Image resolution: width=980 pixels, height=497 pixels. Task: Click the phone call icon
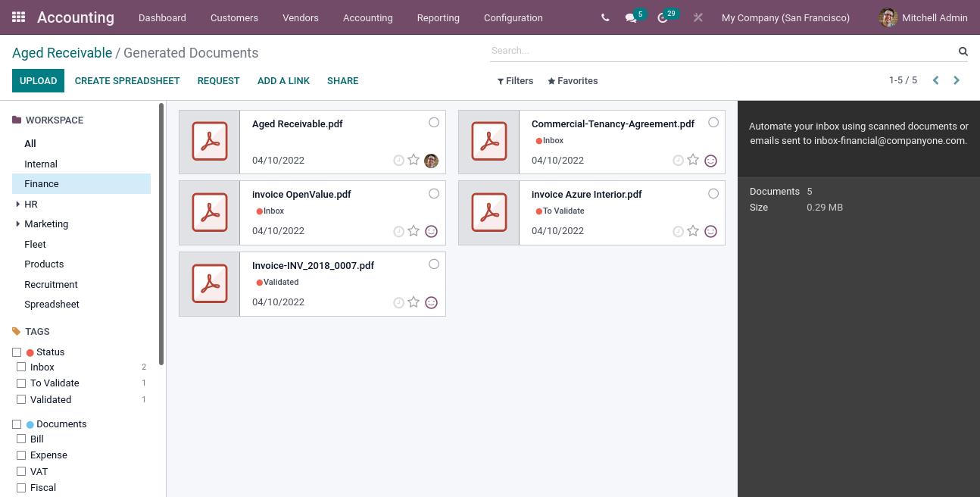tap(605, 17)
